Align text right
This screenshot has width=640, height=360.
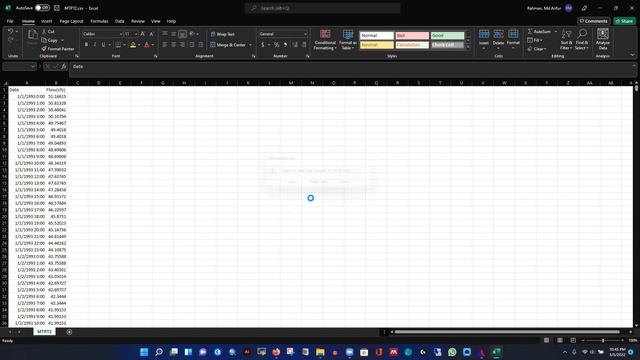[182, 44]
